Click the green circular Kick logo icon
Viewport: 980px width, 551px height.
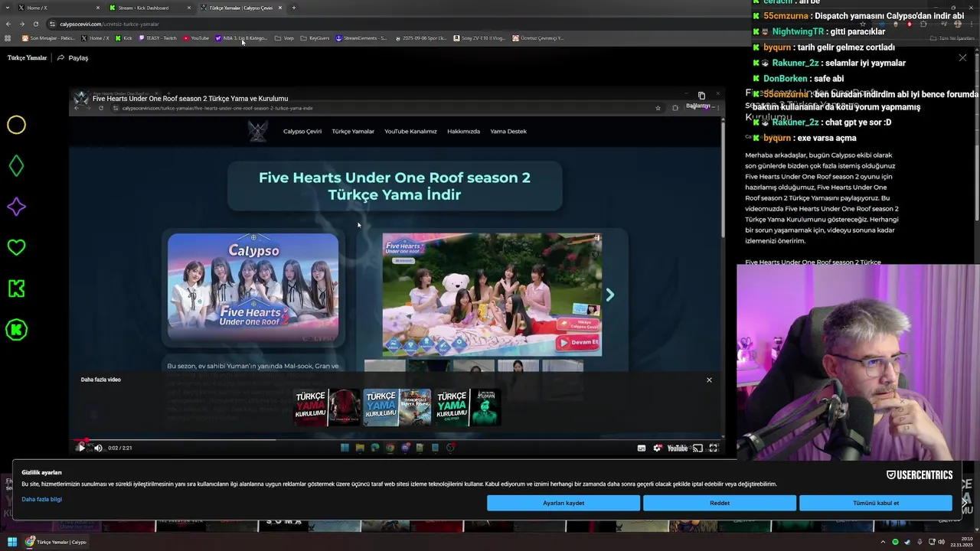point(16,330)
